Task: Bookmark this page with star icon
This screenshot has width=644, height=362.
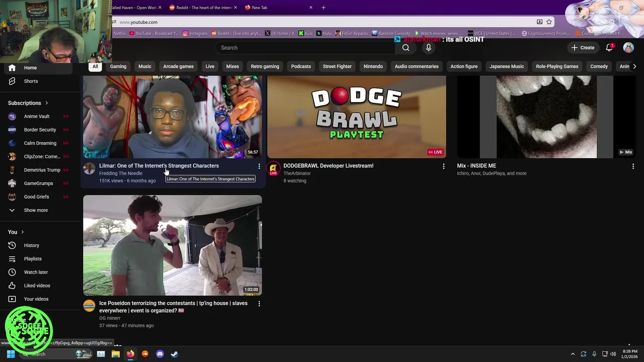Action: [x=549, y=22]
